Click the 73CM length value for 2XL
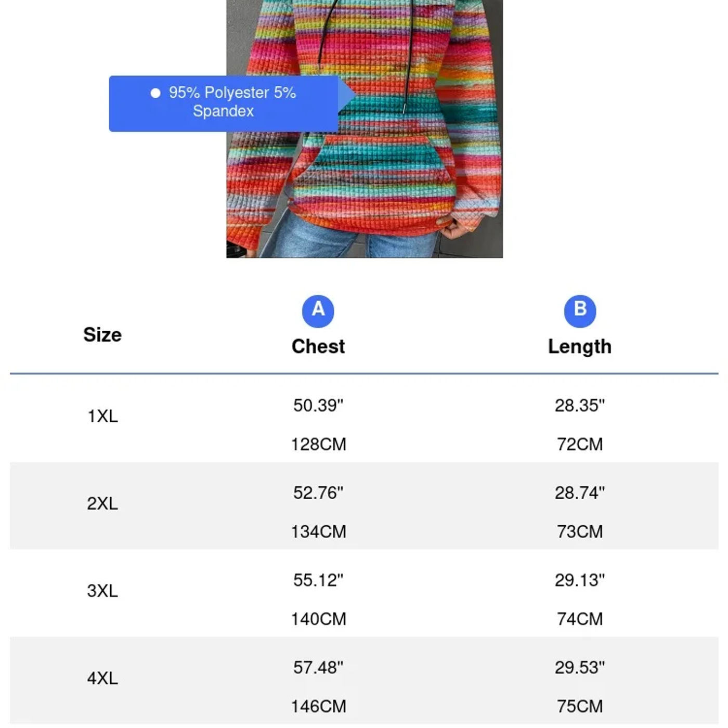728x728 pixels. [x=580, y=531]
